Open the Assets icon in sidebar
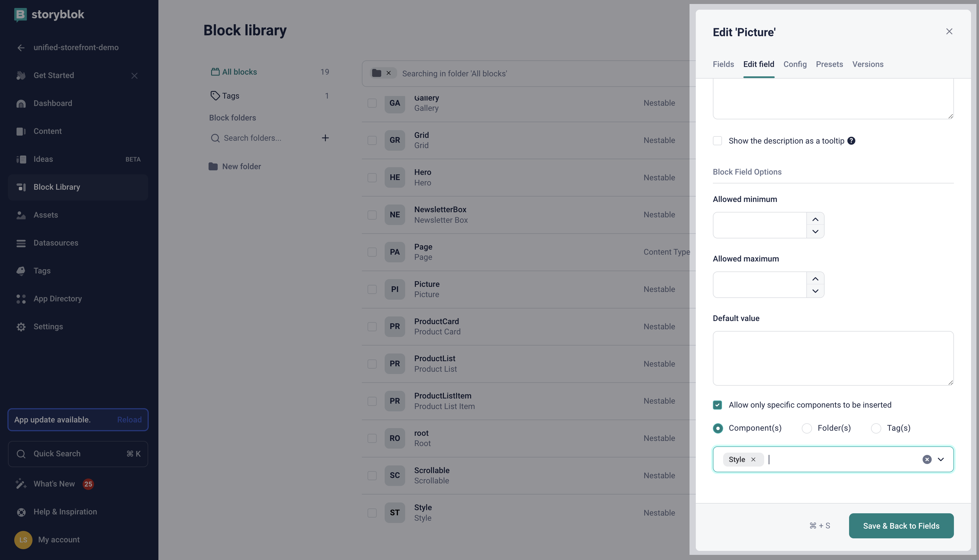The width and height of the screenshot is (979, 560). 21,215
